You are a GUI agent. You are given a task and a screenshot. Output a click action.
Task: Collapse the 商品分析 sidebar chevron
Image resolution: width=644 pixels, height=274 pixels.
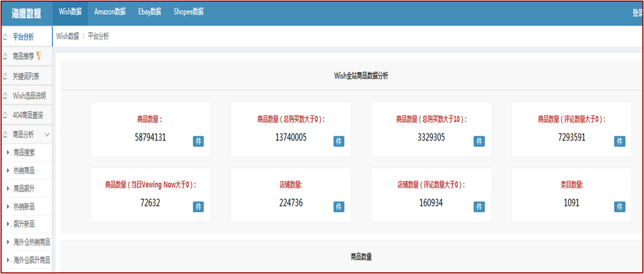click(x=47, y=135)
